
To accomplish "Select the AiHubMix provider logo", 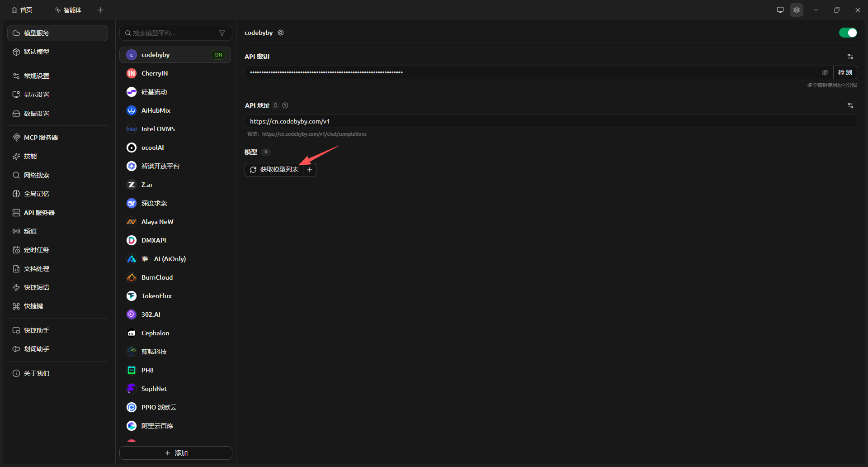I will coord(132,110).
